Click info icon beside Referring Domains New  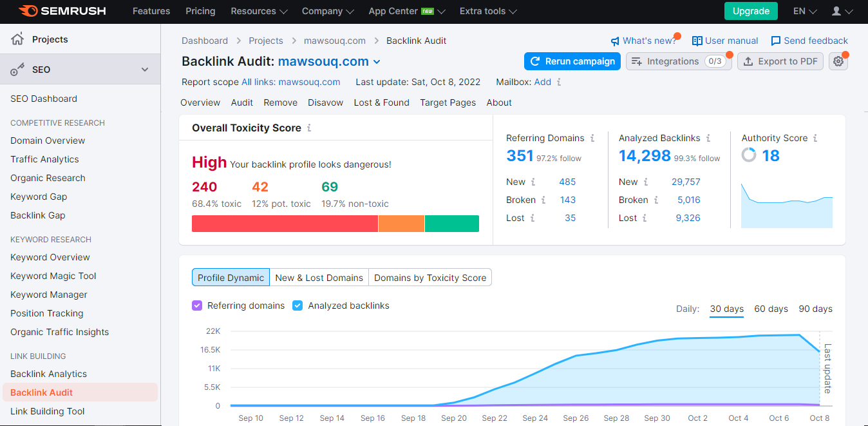pyautogui.click(x=533, y=182)
